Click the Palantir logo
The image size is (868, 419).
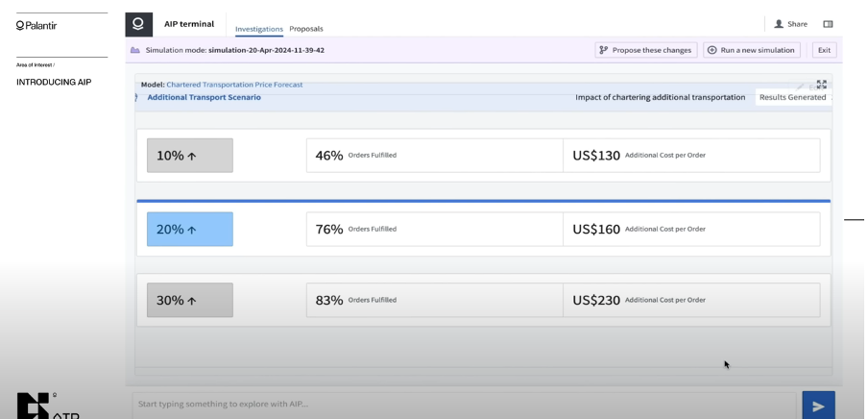(x=36, y=26)
